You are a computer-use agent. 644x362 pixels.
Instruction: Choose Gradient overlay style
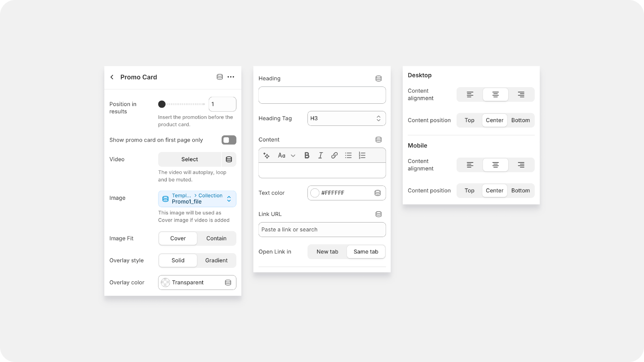pos(216,260)
